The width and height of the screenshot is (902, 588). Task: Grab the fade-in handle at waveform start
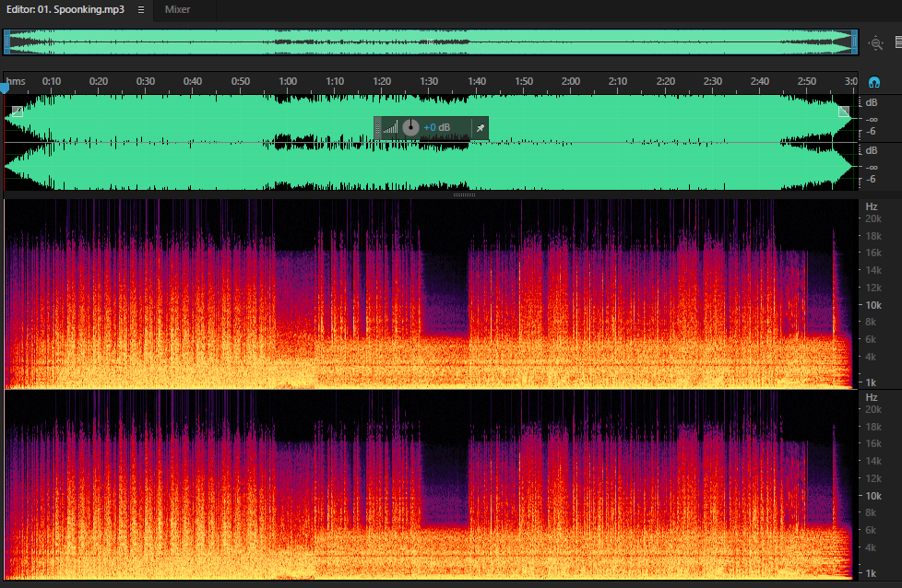tap(18, 112)
